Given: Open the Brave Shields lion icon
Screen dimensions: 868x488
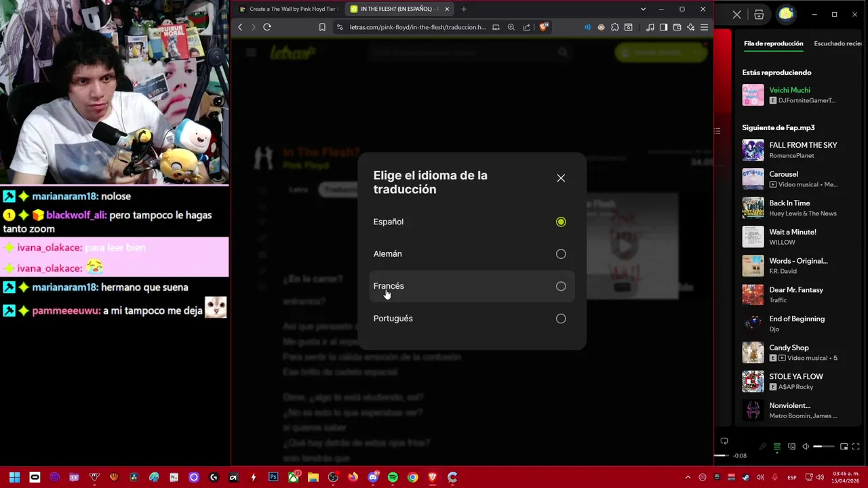Looking at the screenshot, I should pyautogui.click(x=543, y=27).
